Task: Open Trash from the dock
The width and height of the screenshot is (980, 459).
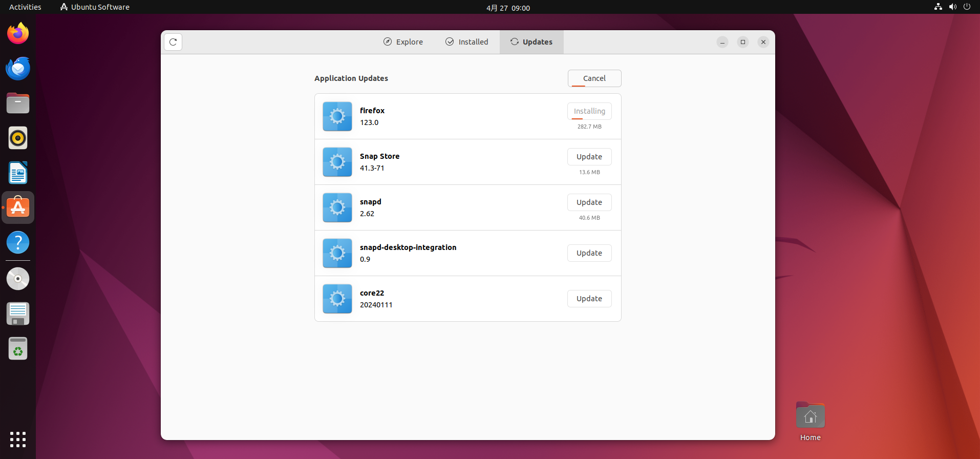Action: (x=18, y=348)
